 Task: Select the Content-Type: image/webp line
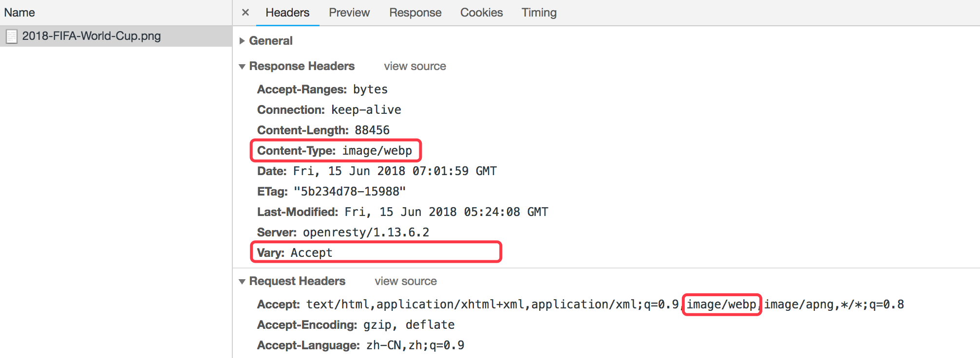tap(335, 151)
